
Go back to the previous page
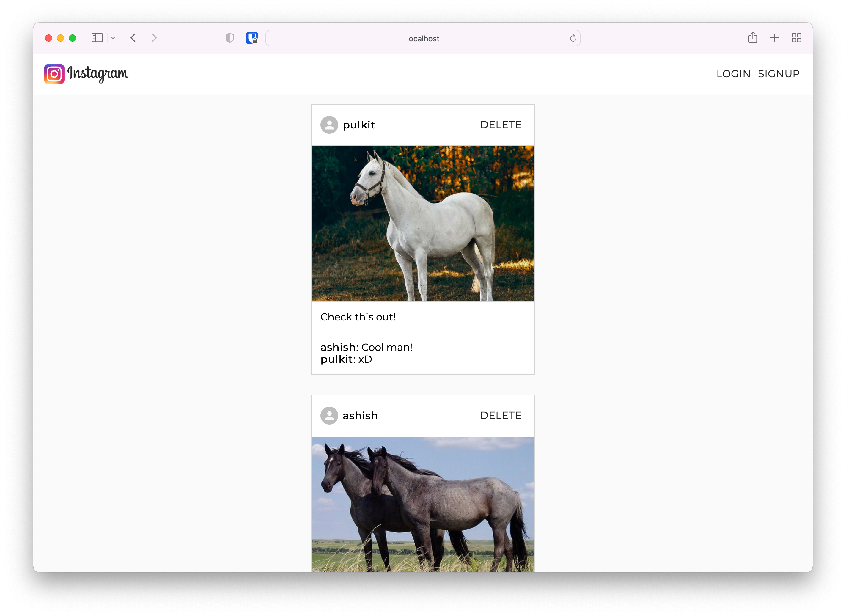[x=133, y=38]
